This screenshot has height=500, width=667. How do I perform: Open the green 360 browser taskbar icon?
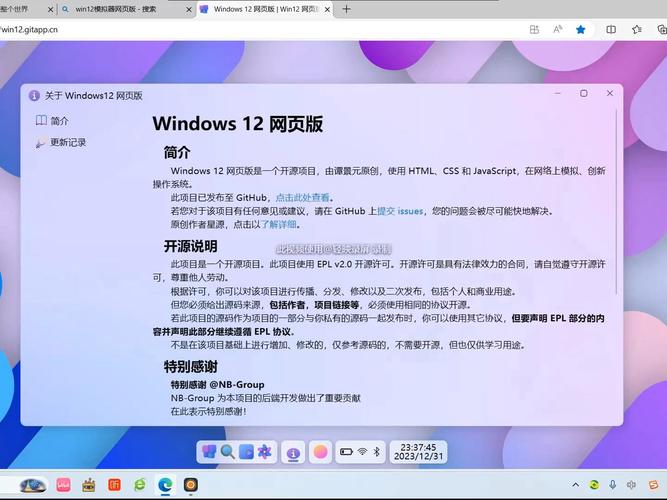point(140,485)
